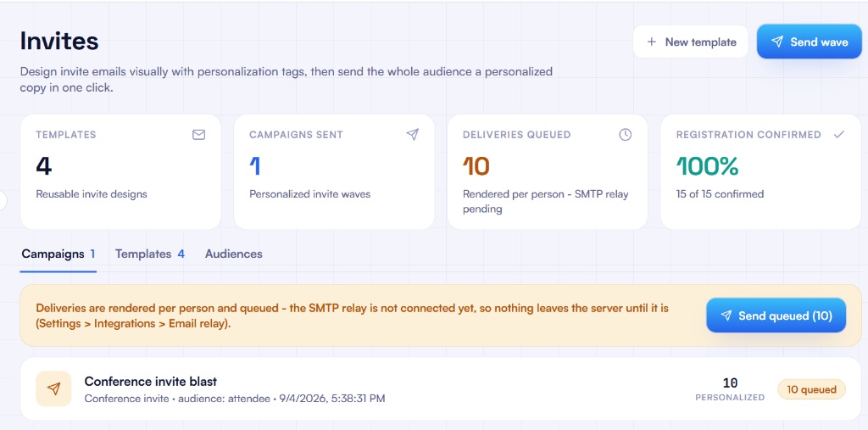Click the paper plane icon in Send queued button

726,316
